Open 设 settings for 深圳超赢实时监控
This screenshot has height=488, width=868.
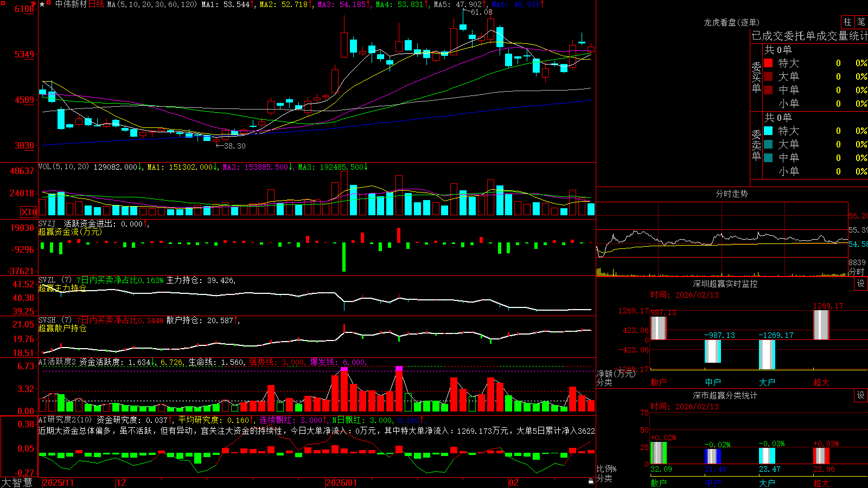(861, 284)
